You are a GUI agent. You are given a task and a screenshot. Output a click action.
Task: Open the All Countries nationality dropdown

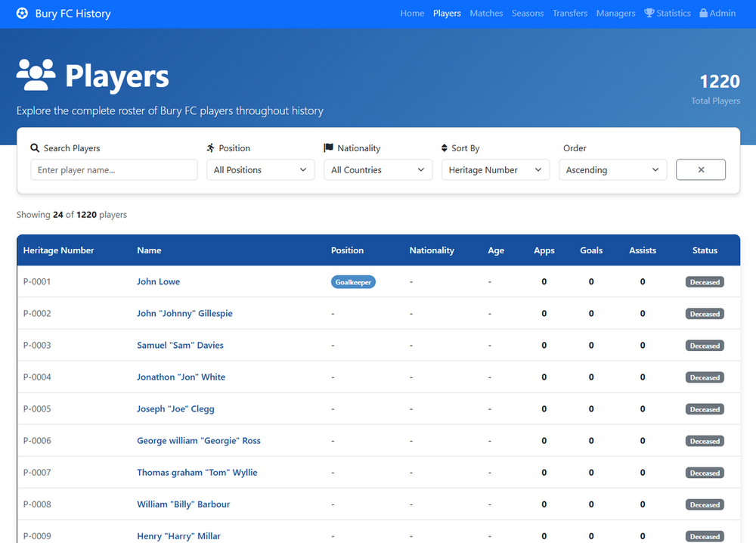[378, 169]
